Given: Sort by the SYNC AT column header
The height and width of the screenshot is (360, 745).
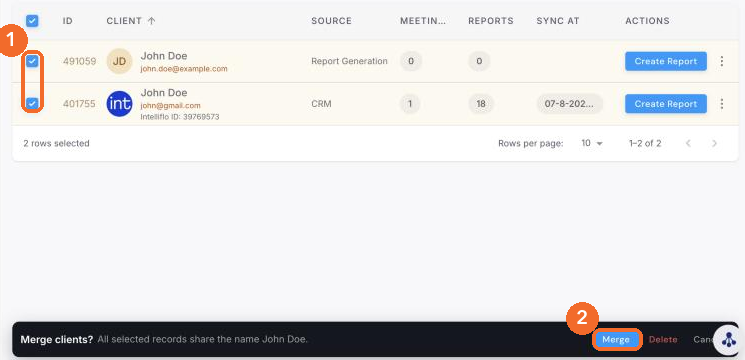Looking at the screenshot, I should [558, 21].
